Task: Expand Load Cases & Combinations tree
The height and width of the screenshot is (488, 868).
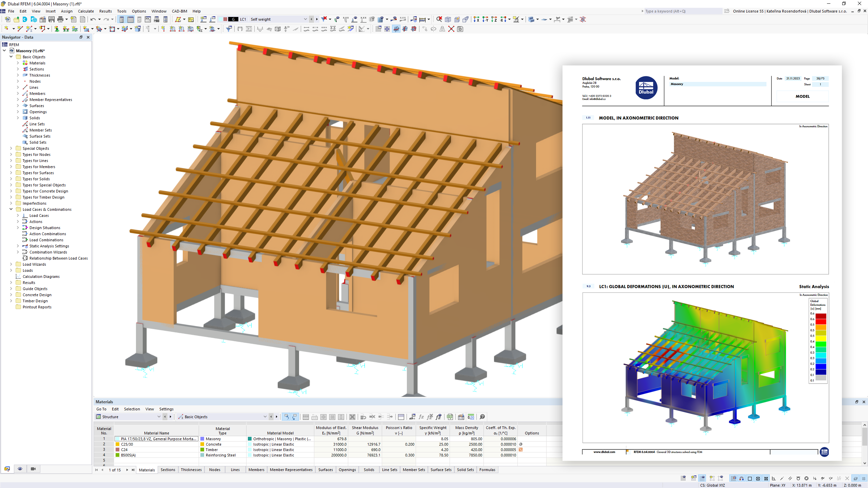Action: coord(11,209)
